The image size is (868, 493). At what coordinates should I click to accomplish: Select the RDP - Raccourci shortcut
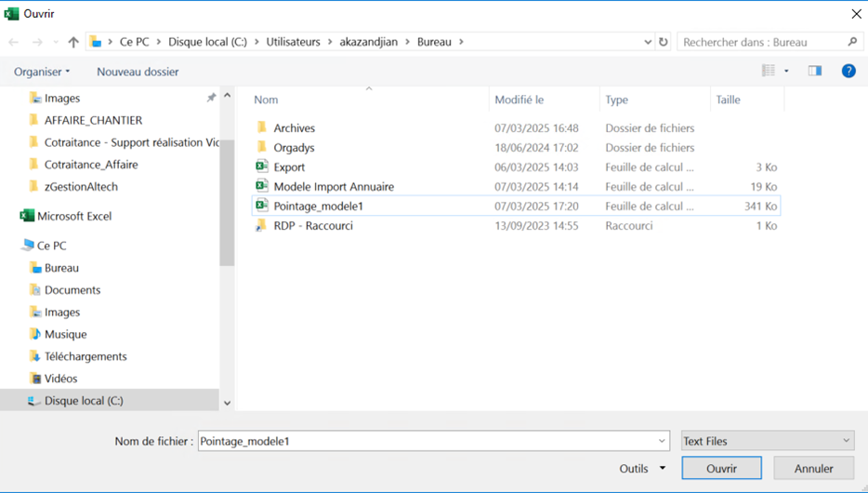coord(313,225)
